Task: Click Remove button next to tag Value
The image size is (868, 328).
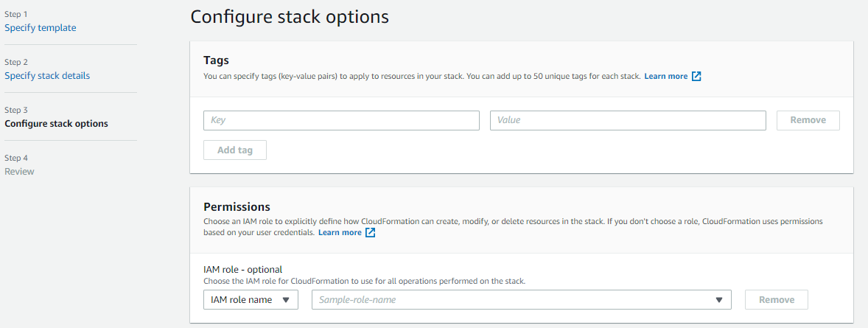Action: [x=808, y=120]
